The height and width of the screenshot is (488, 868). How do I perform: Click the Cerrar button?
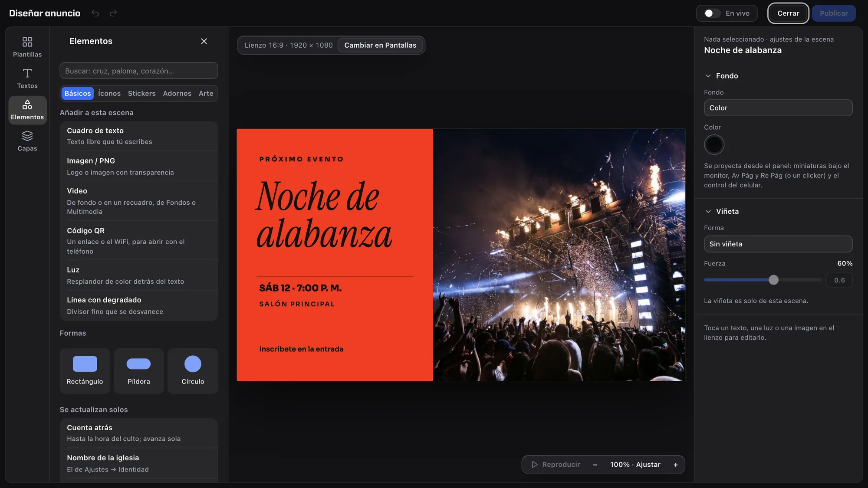tap(788, 13)
